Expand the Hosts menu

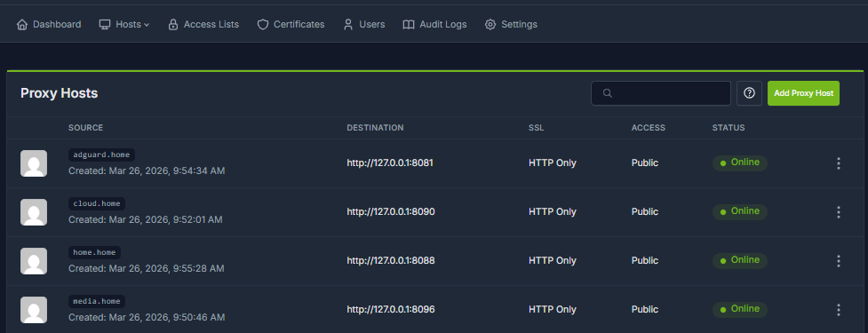(124, 24)
